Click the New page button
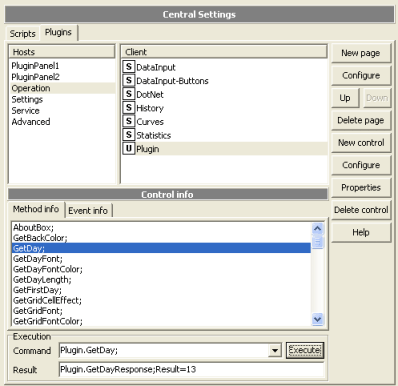 click(x=361, y=53)
